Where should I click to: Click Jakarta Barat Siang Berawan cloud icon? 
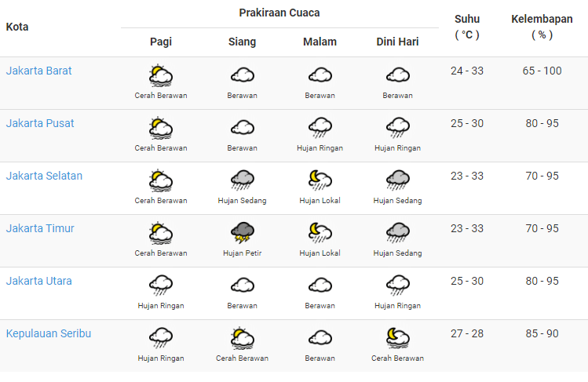[242, 76]
